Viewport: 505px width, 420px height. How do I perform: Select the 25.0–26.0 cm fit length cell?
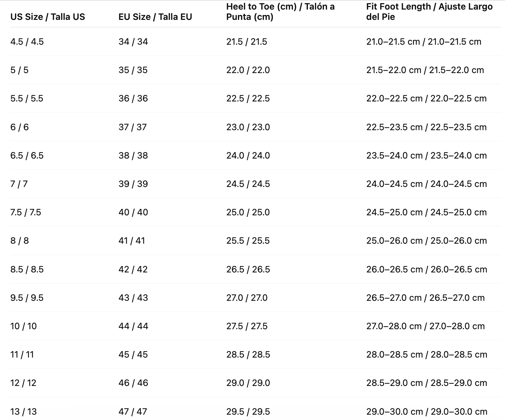(427, 241)
